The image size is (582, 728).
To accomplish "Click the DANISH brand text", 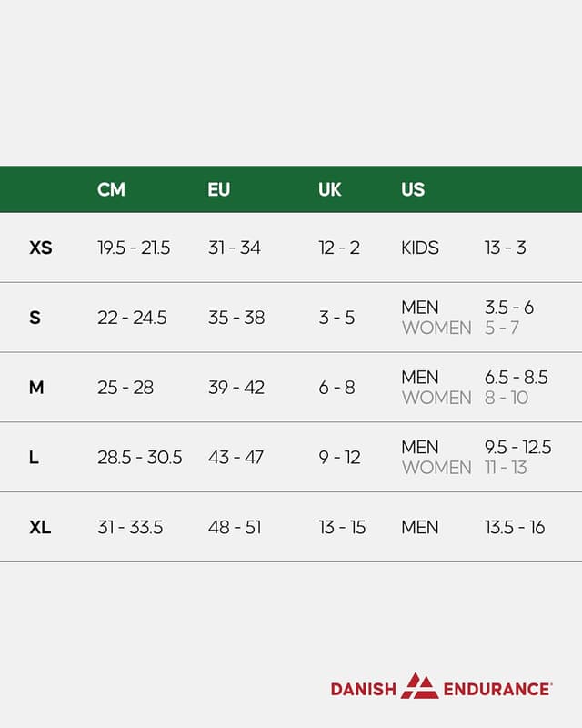I will [364, 689].
